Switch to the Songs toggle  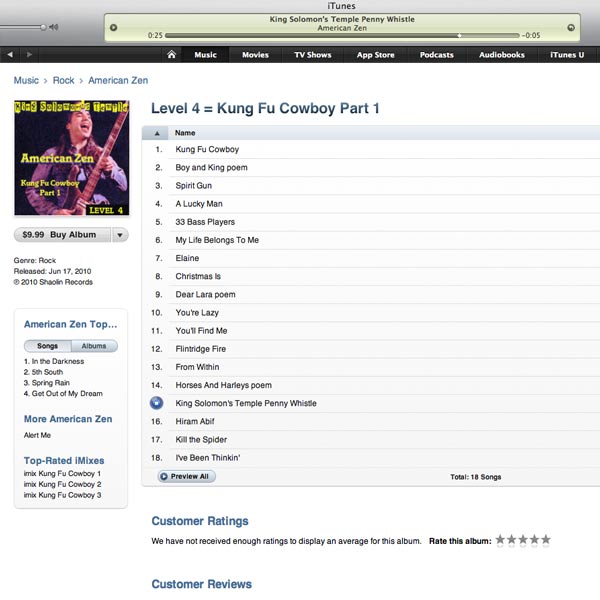pos(47,346)
